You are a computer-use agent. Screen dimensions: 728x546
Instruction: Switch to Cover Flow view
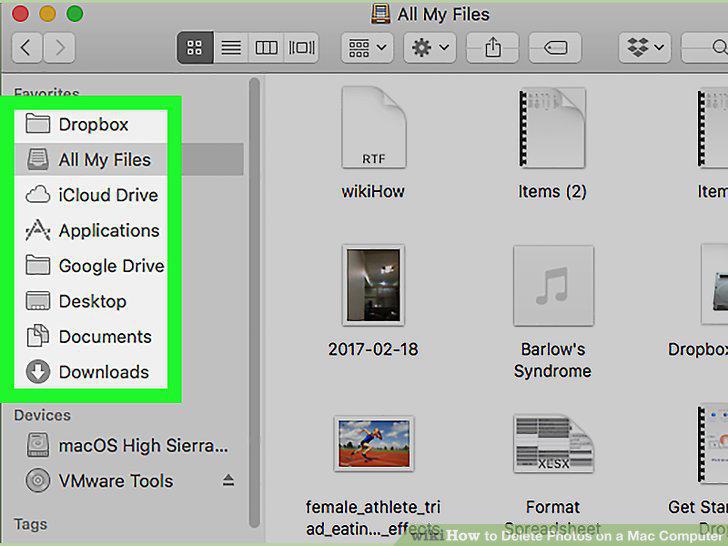[x=301, y=47]
